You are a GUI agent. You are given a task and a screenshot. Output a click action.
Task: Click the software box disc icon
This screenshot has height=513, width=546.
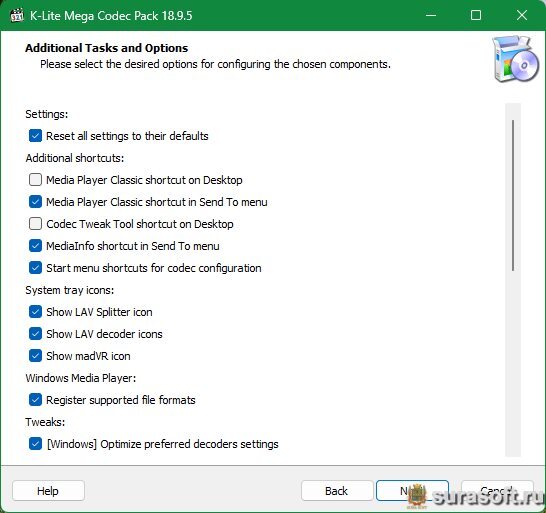[x=515, y=59]
